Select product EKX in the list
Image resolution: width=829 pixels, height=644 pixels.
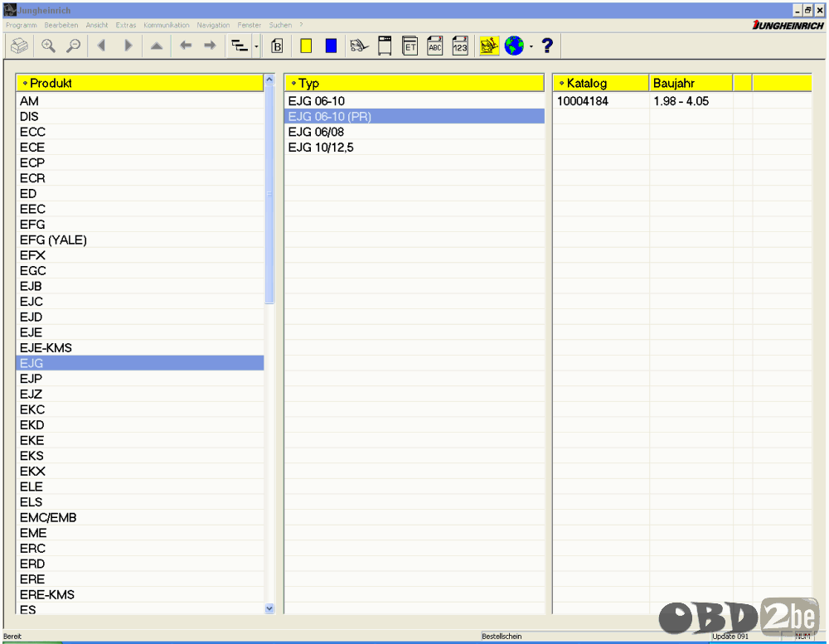pyautogui.click(x=140, y=471)
